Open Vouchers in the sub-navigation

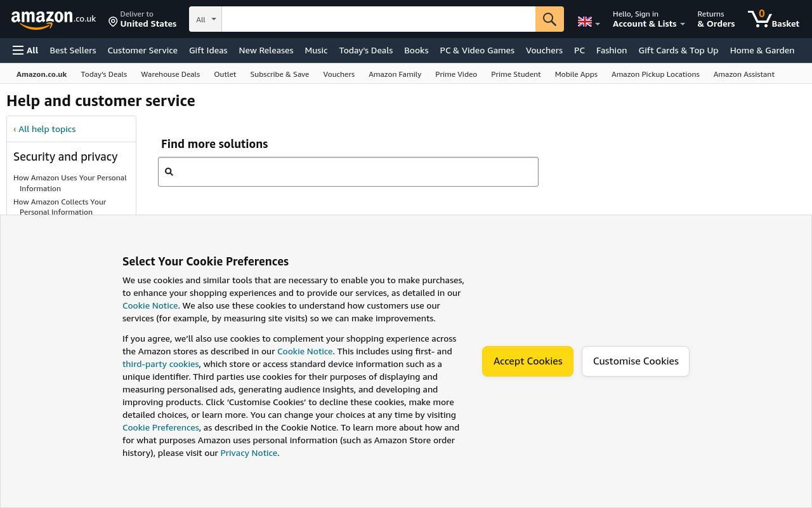(x=339, y=74)
